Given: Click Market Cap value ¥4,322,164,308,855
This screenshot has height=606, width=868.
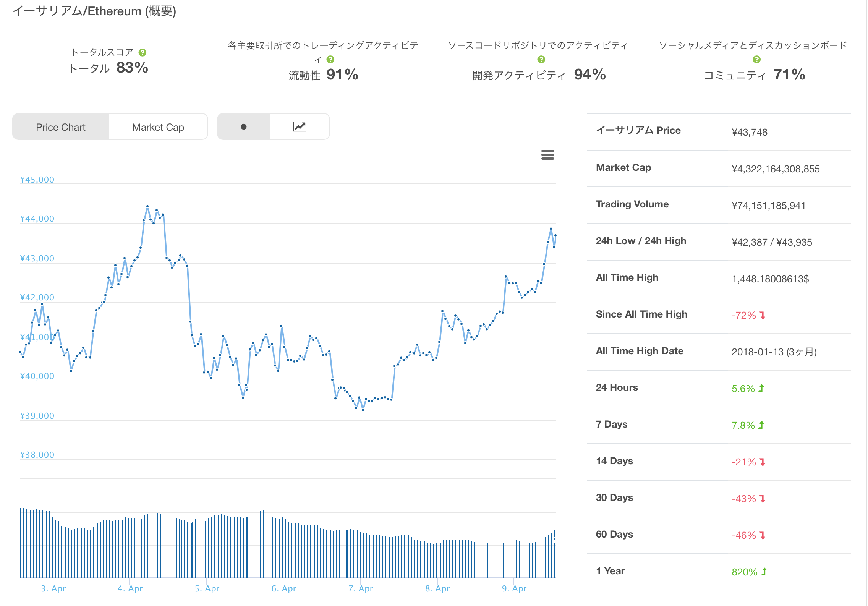Looking at the screenshot, I should coord(776,169).
